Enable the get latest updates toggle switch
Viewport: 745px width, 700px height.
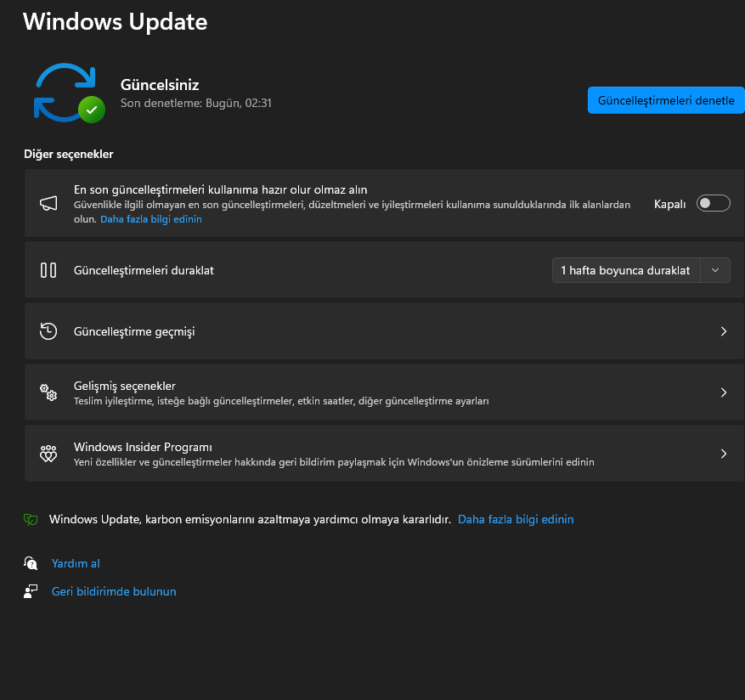coord(713,203)
